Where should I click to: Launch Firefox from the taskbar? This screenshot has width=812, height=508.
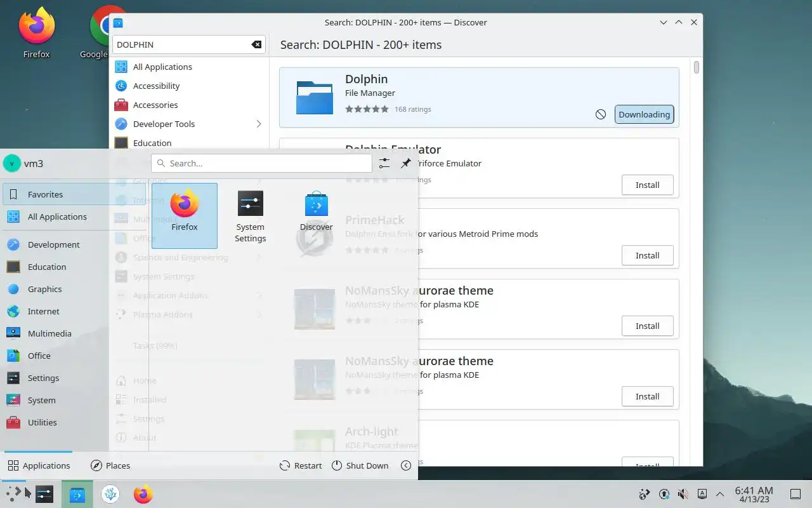[x=143, y=493]
